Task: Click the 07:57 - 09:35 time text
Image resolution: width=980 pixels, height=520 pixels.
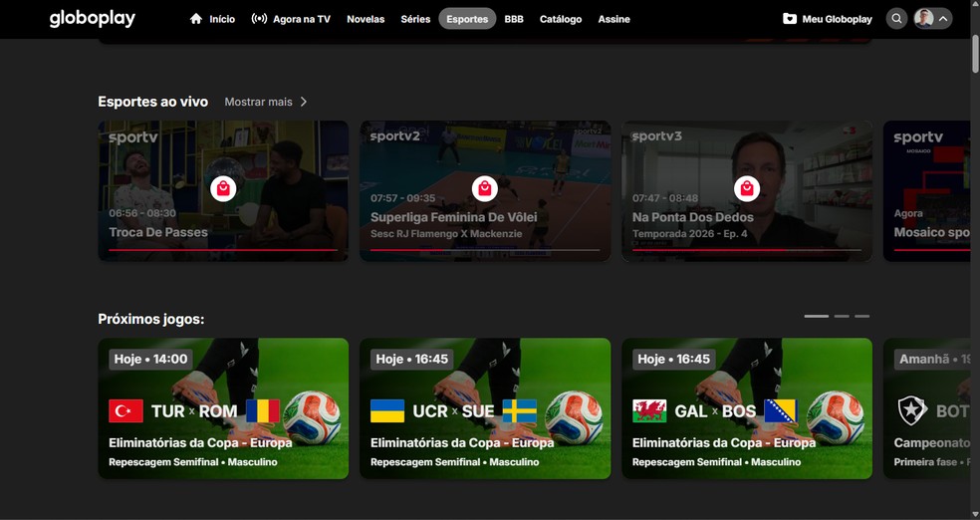Action: pos(403,198)
